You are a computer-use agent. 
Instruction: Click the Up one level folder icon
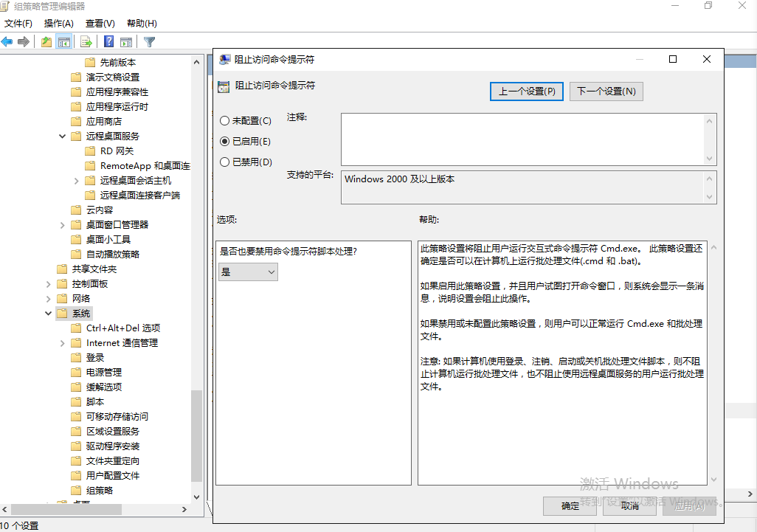tap(46, 42)
